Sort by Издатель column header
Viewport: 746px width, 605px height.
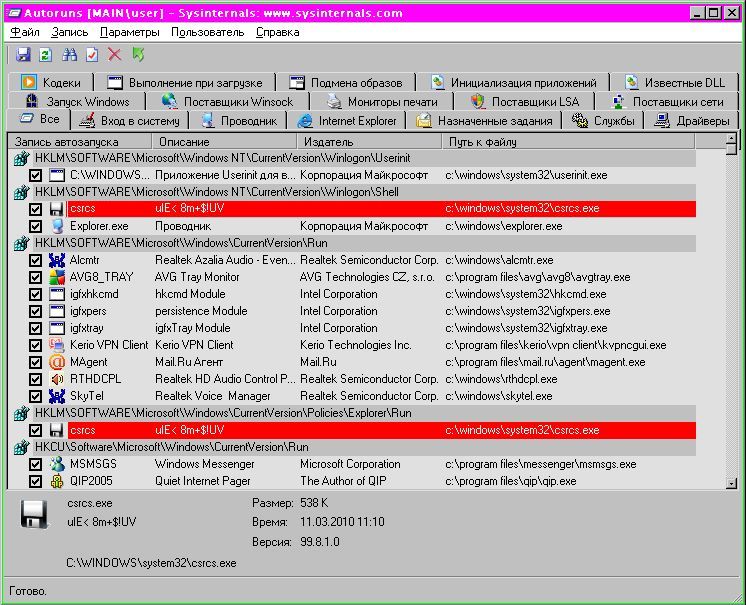pos(369,142)
